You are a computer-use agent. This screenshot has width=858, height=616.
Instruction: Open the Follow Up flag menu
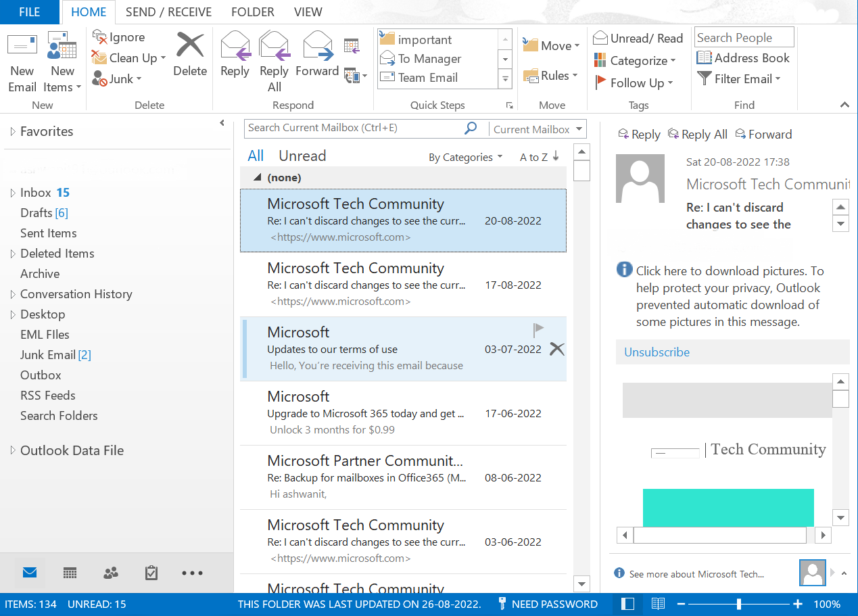point(634,83)
